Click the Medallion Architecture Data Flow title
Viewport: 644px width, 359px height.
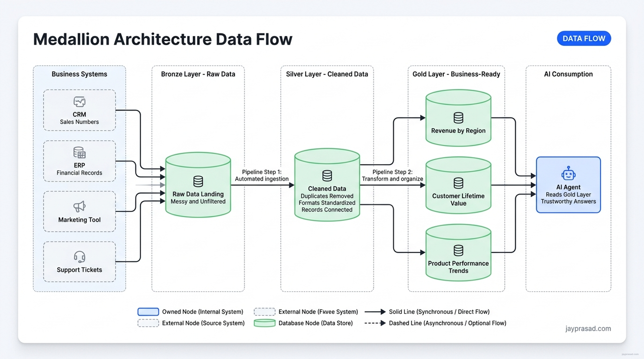(x=163, y=39)
